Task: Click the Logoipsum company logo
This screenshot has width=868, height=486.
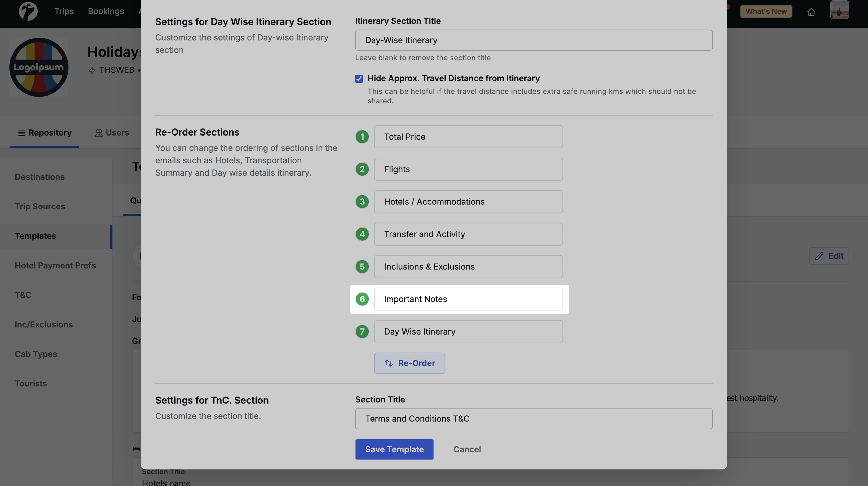Action: 39,67
